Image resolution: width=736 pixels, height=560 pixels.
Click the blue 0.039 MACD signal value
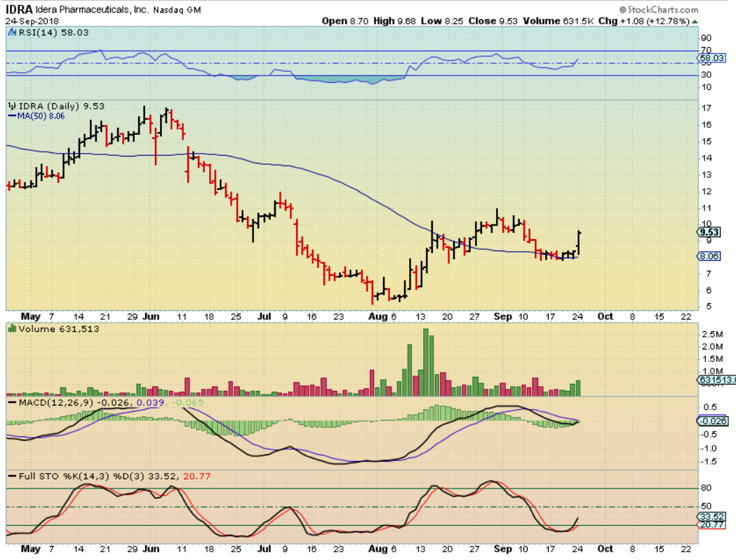pyautogui.click(x=150, y=403)
